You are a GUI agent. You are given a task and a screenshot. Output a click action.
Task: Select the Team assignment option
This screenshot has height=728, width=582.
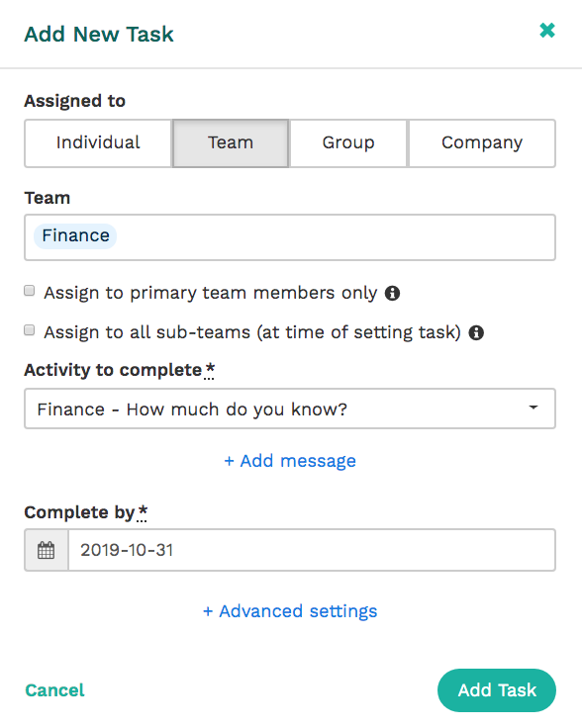click(231, 143)
